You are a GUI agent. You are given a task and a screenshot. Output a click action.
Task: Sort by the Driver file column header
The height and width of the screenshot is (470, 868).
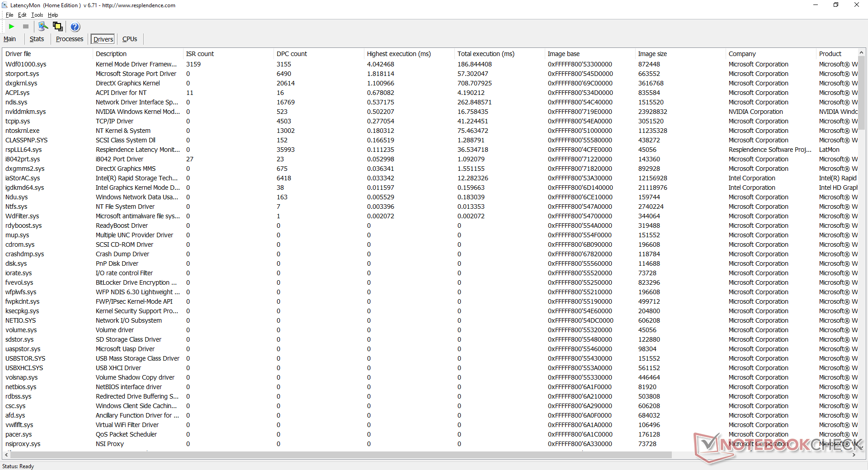tap(47, 54)
